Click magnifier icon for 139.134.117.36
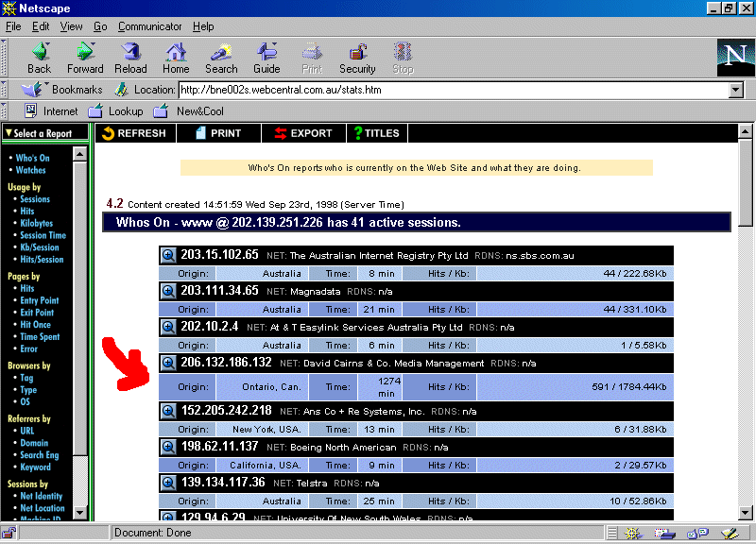Viewport: 756px width, 544px height. (168, 483)
